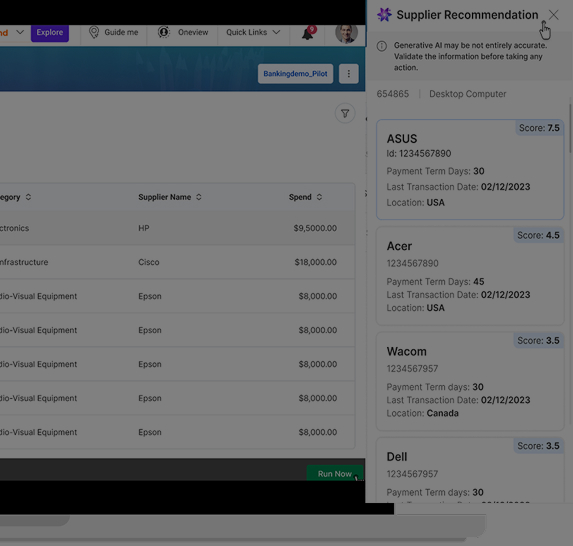
Task: Click the HP supplier name cell
Action: pos(144,228)
